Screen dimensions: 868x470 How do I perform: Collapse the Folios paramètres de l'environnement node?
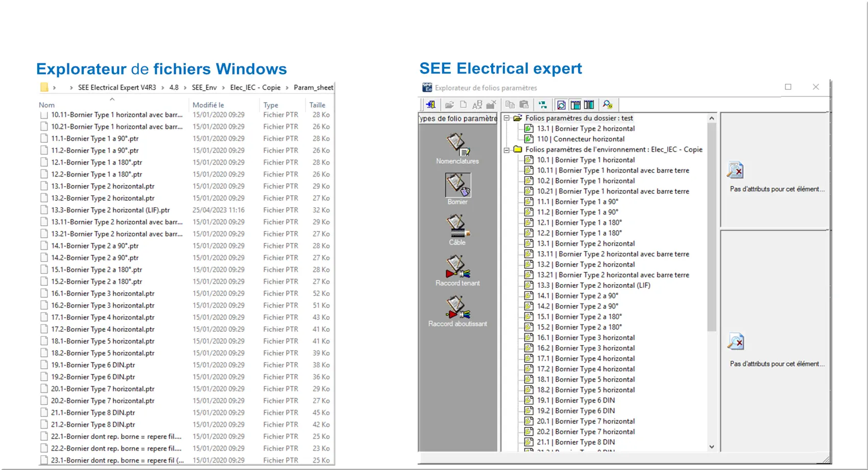point(507,150)
